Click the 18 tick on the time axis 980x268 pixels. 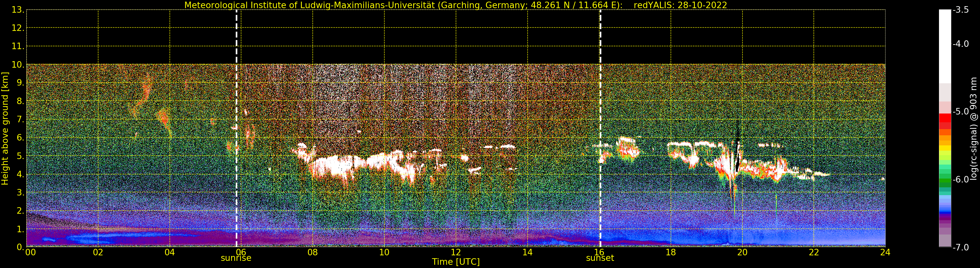coord(671,252)
